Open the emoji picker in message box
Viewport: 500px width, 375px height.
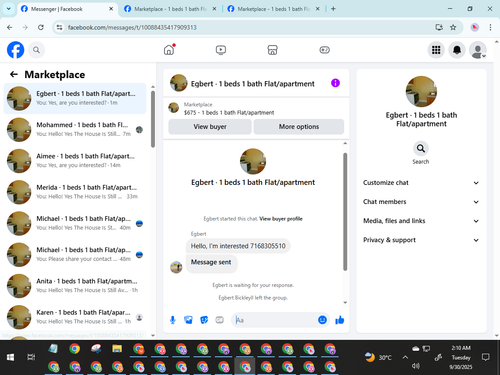pos(322,320)
